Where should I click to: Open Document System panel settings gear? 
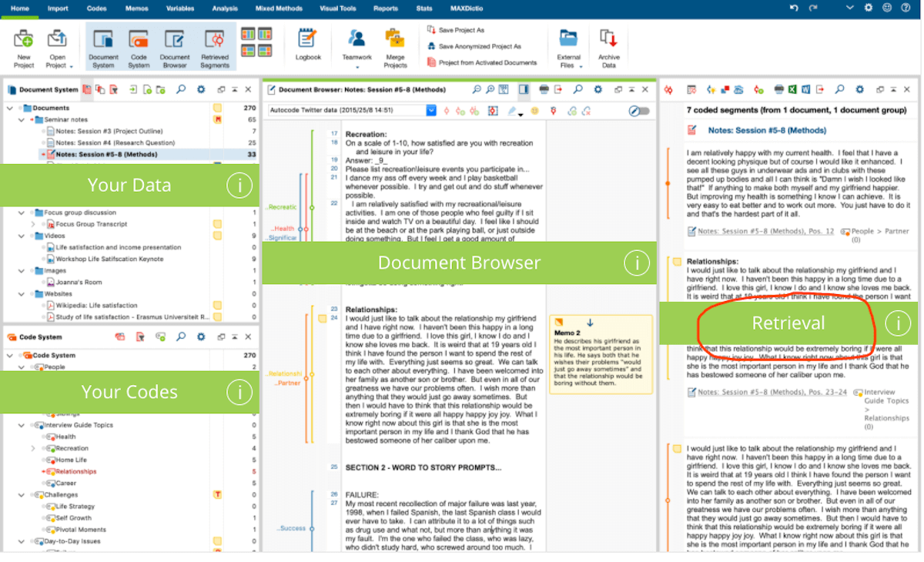click(x=201, y=89)
